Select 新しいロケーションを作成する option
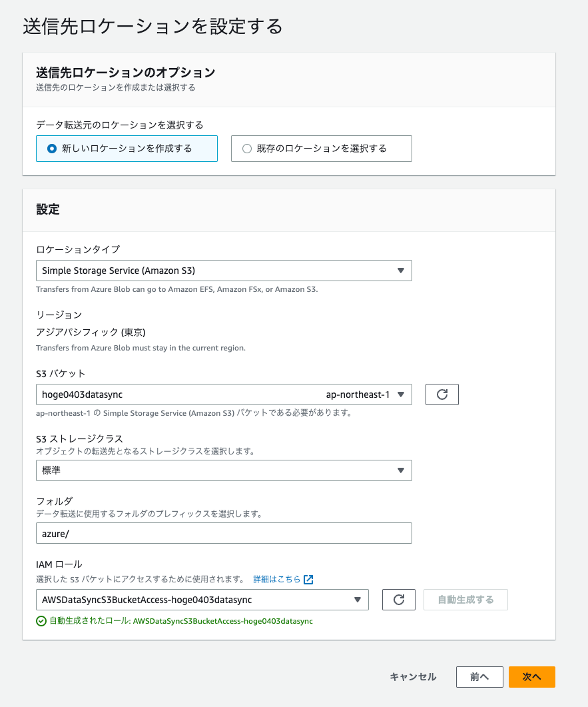 (x=51, y=148)
